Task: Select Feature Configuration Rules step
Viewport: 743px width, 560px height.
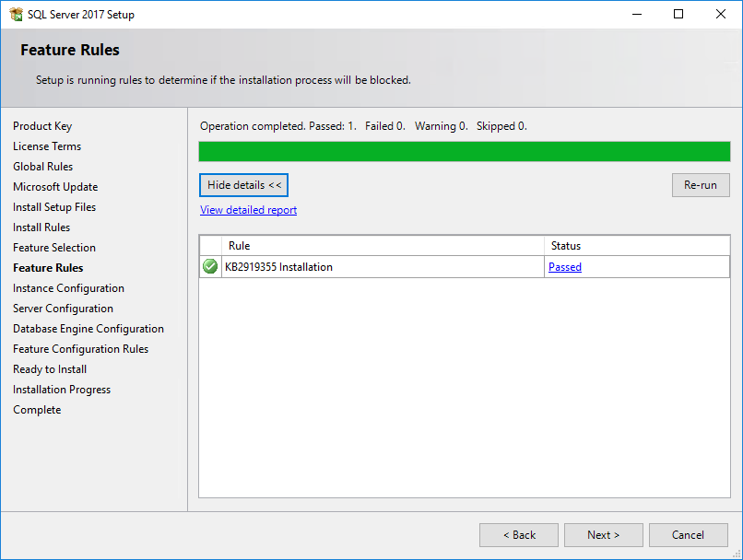Action: pos(80,349)
